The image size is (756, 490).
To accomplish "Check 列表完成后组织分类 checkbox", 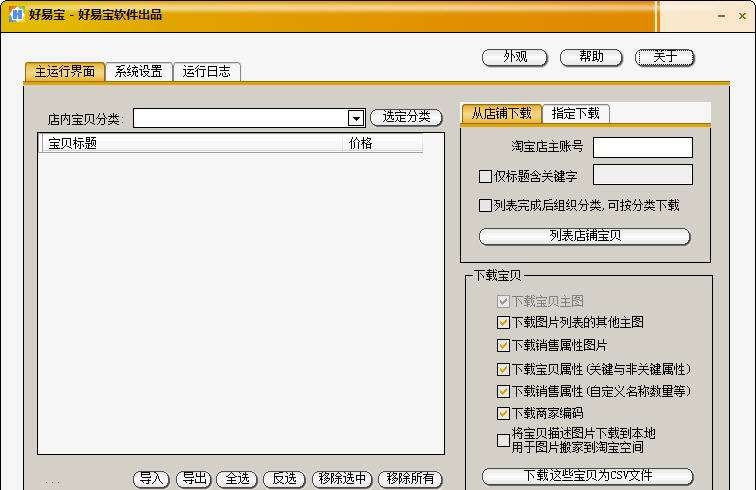I will tap(485, 205).
